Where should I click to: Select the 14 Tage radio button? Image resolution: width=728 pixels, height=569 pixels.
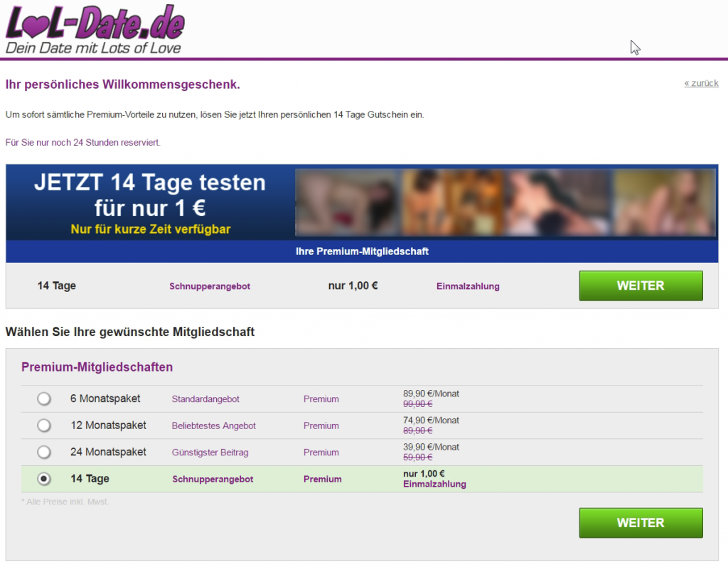44,479
